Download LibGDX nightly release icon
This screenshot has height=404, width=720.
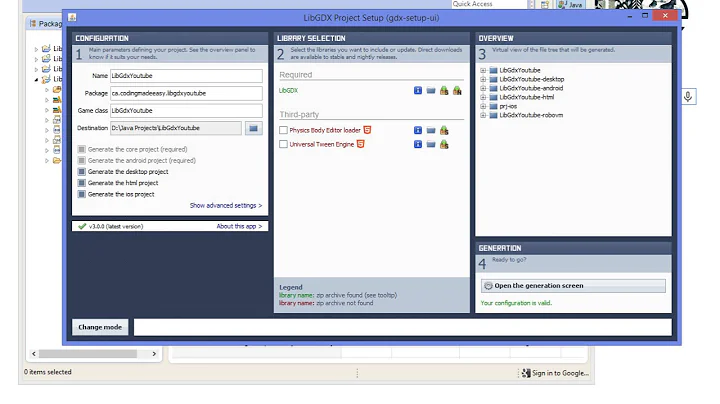click(457, 90)
